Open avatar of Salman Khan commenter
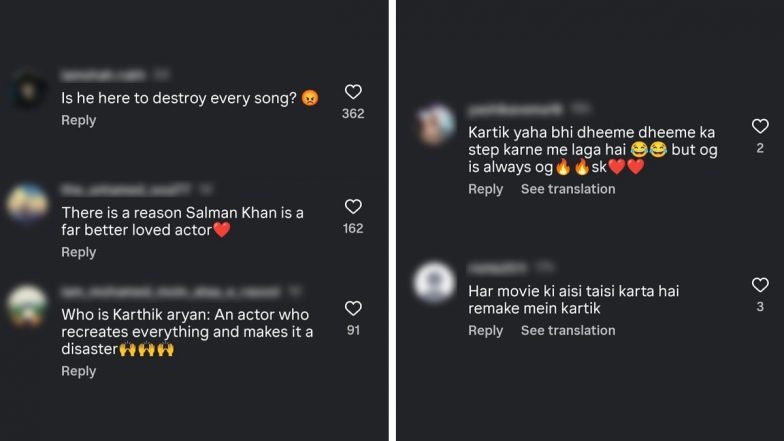Viewport: 784px width, 441px height. 28,204
